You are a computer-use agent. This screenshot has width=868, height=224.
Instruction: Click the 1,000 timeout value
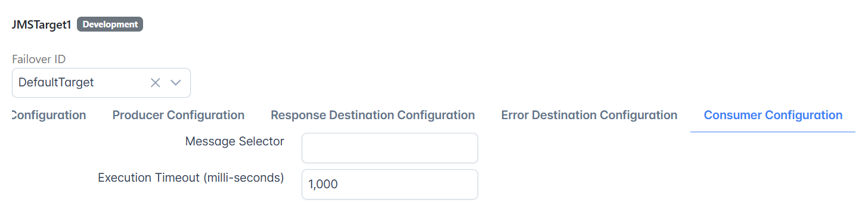click(323, 185)
